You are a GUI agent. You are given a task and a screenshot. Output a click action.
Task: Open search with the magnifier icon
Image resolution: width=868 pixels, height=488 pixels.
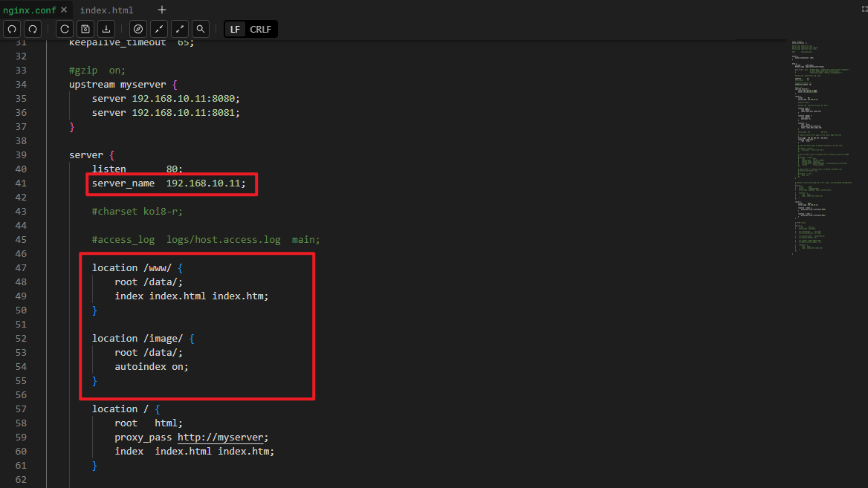click(201, 29)
